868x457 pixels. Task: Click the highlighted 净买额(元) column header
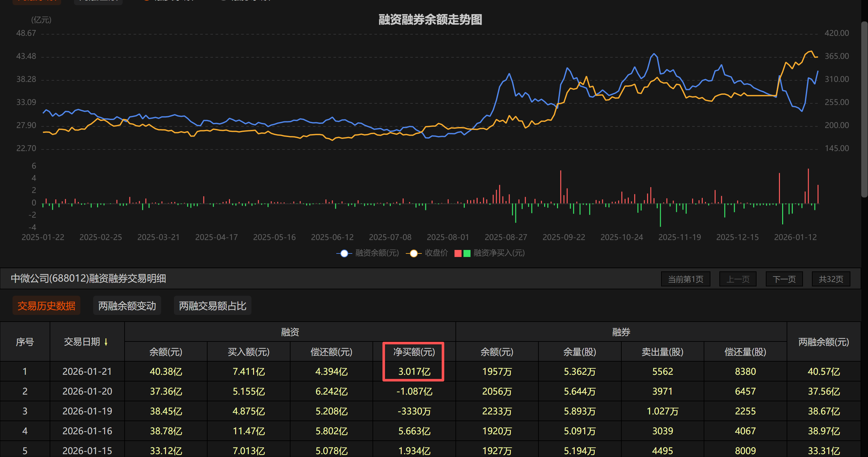pyautogui.click(x=414, y=352)
